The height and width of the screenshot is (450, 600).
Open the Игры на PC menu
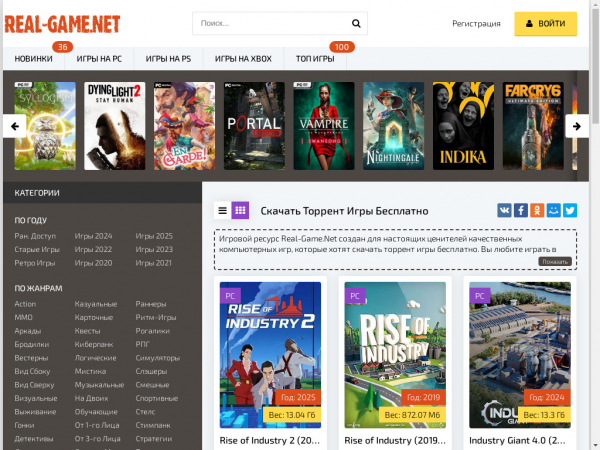click(99, 59)
